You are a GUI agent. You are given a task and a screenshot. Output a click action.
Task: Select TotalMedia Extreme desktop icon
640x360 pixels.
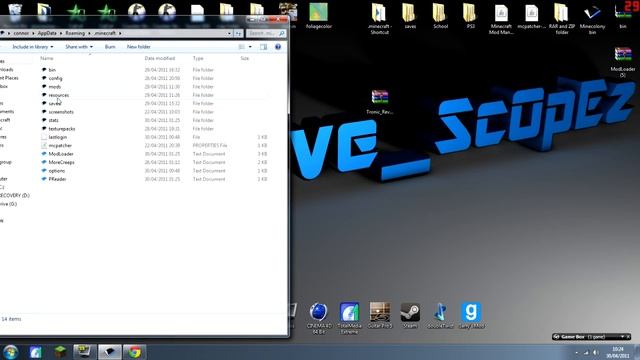[x=349, y=318]
